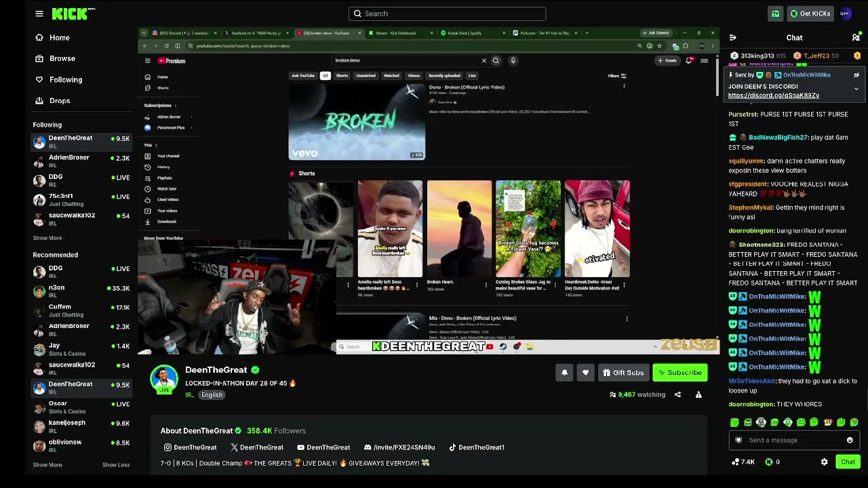
Task: Click BadNewzBigFish27 username in chat
Action: [778, 138]
